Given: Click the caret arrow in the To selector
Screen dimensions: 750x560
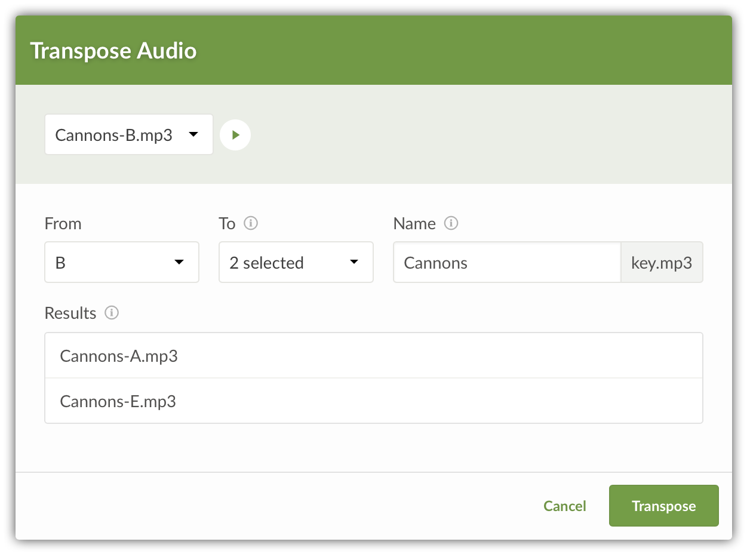Looking at the screenshot, I should [x=354, y=262].
